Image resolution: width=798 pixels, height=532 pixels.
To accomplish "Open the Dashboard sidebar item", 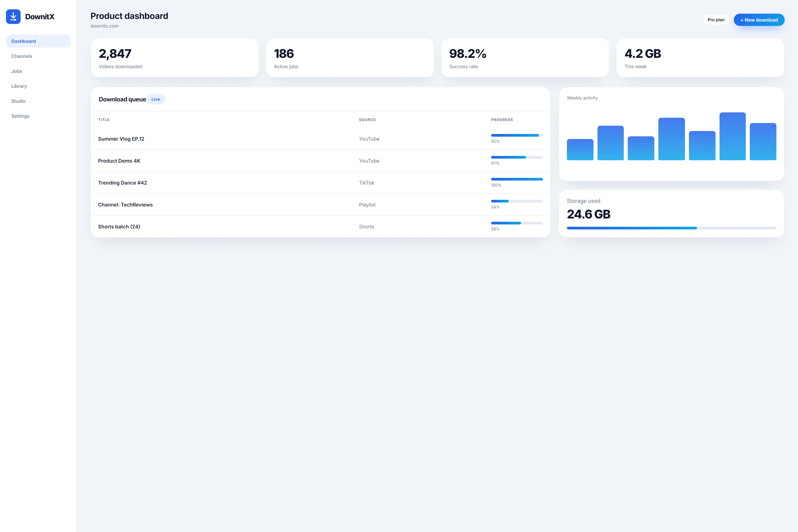I will [38, 41].
